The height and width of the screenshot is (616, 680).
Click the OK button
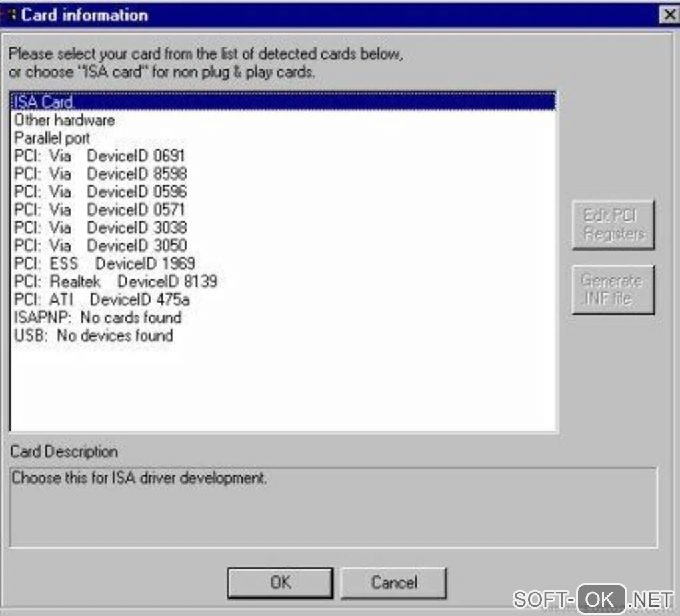click(280, 583)
